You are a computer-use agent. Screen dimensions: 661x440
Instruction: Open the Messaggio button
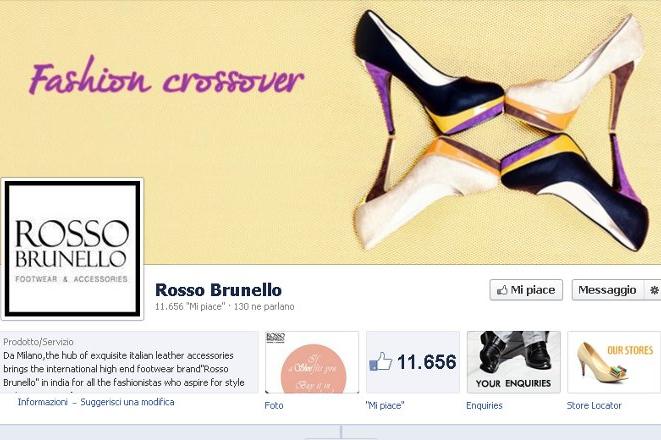607,290
